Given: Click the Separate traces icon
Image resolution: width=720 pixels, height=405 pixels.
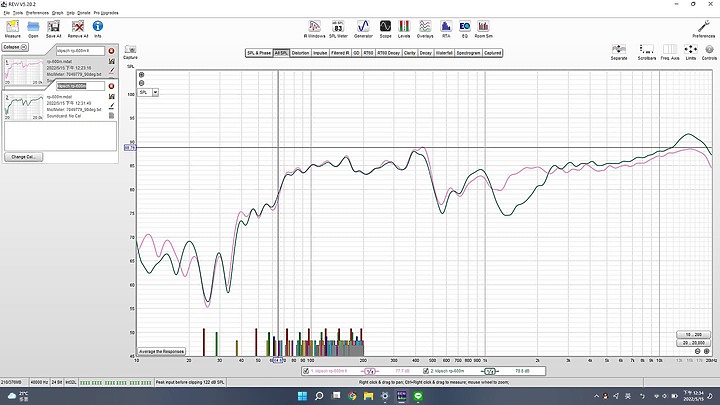Looking at the screenshot, I should pyautogui.click(x=619, y=52).
